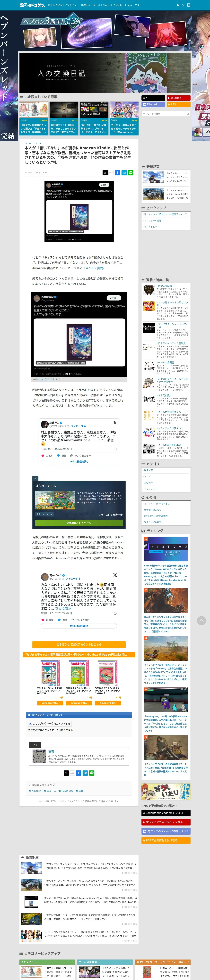Click the 吉本ばなな article tag
Image resolution: width=210 pixels, height=980 pixels.
click(66, 791)
